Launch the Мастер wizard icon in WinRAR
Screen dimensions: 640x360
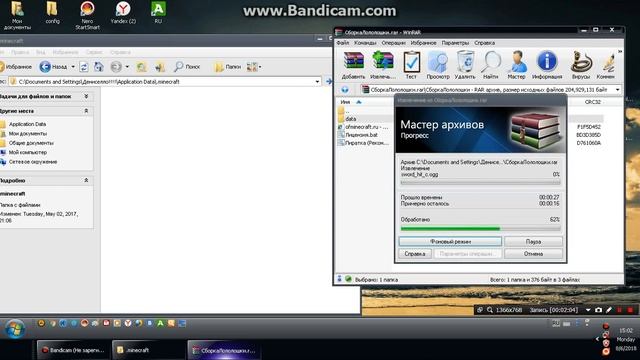point(516,65)
